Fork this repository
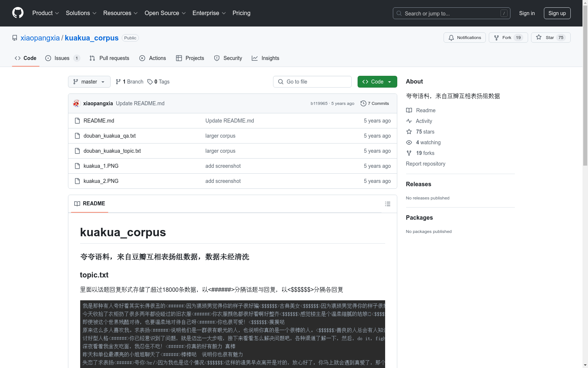 click(x=508, y=38)
